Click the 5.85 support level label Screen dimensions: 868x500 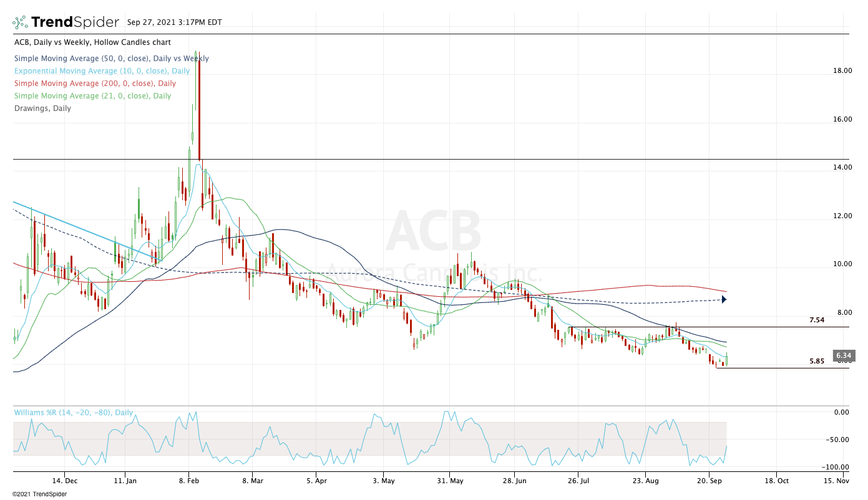click(x=817, y=361)
